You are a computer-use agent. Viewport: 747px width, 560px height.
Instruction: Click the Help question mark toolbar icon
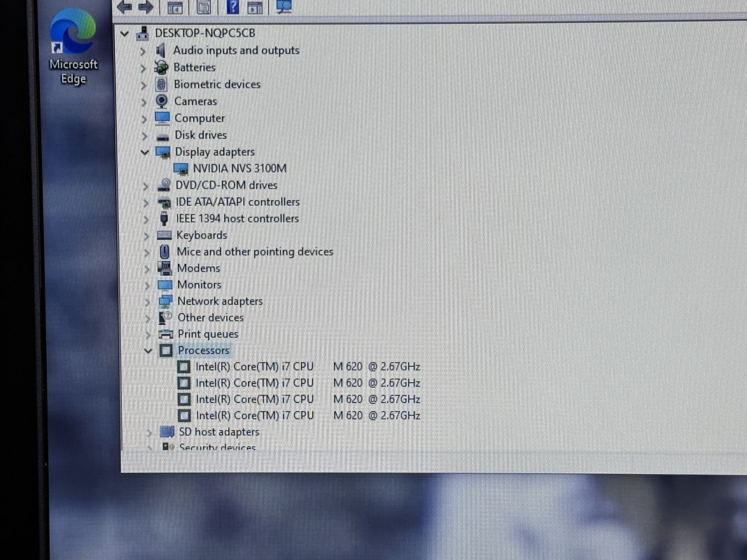pos(232,7)
